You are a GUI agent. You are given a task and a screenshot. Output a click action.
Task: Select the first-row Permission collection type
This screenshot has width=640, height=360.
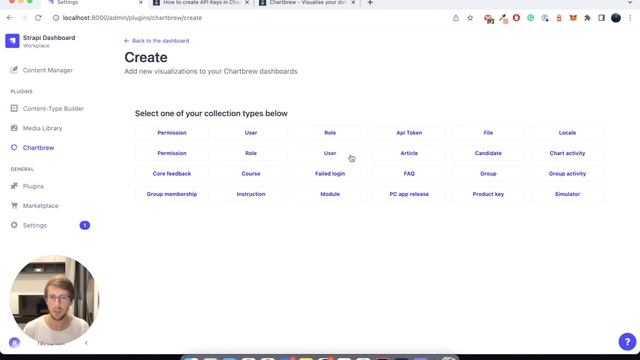(172, 133)
